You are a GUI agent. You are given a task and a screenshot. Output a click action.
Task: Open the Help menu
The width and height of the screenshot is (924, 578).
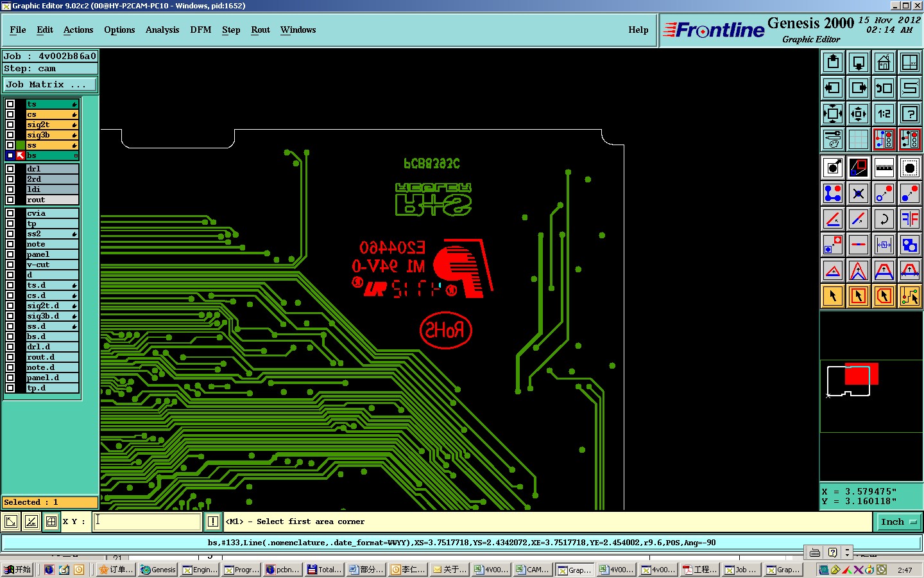coord(638,30)
